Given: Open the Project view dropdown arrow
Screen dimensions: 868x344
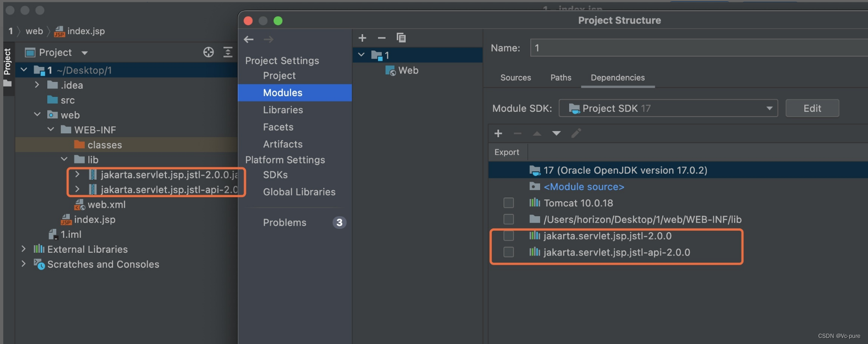Looking at the screenshot, I should [84, 53].
